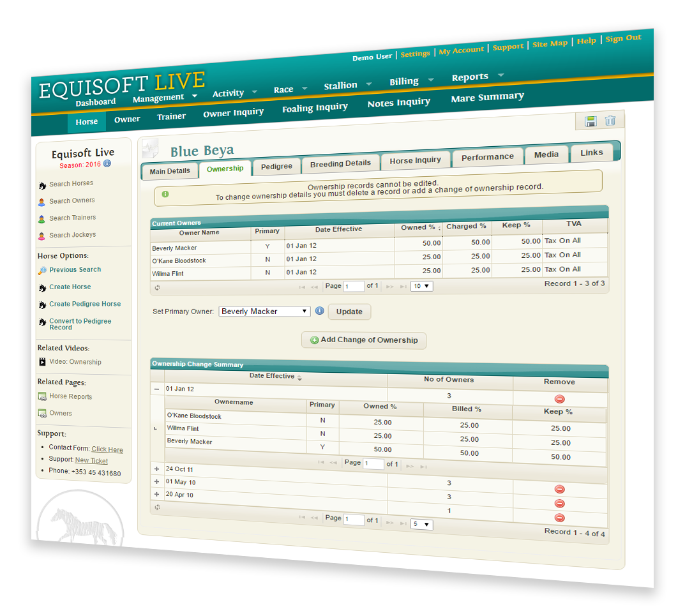The width and height of the screenshot is (685, 616).
Task: Click the Search Jockeys person icon
Action: (41, 236)
